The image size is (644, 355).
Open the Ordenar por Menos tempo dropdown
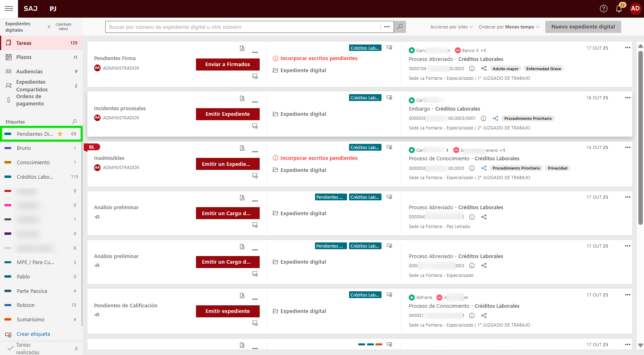(x=509, y=27)
